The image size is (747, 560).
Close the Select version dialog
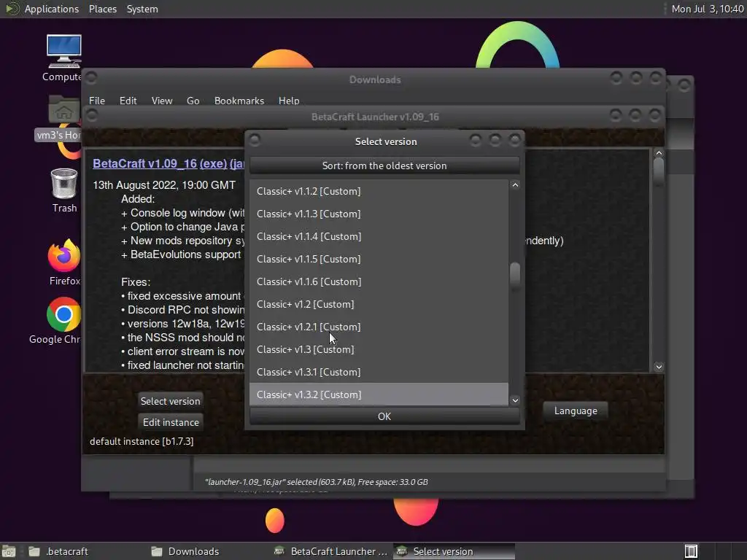[x=514, y=140]
